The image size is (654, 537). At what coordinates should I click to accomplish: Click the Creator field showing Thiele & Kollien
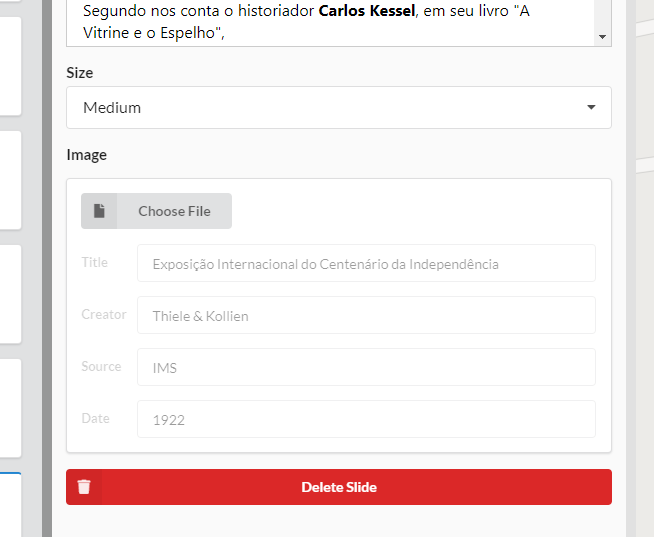[366, 315]
